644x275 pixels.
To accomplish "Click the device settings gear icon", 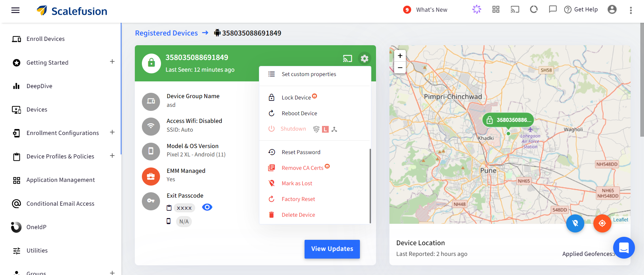I will 365,59.
